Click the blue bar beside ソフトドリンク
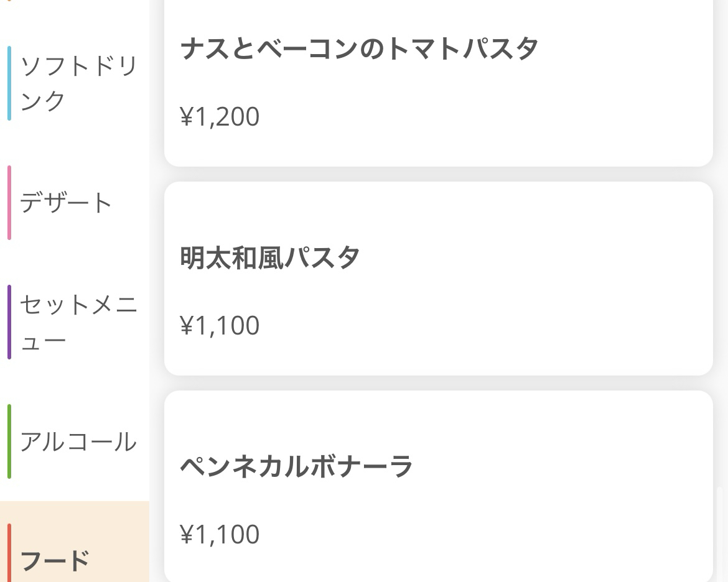This screenshot has height=582, width=728. (9, 83)
